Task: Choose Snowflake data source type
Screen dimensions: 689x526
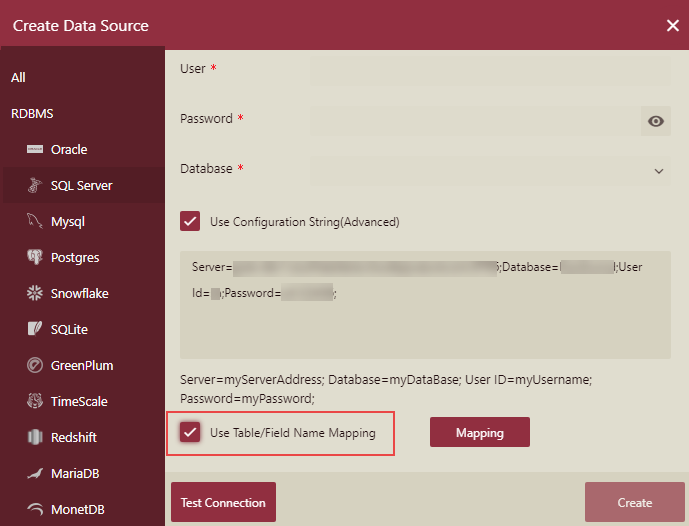Action: click(x=83, y=293)
